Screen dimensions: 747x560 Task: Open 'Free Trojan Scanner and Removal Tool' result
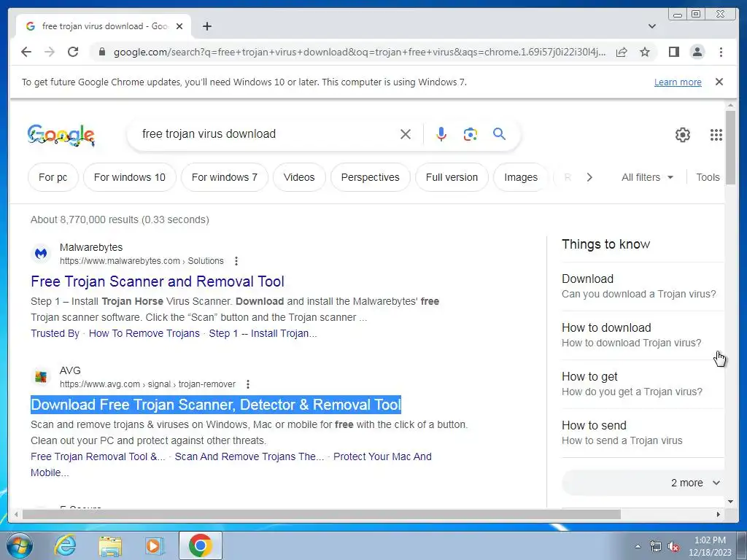point(158,281)
